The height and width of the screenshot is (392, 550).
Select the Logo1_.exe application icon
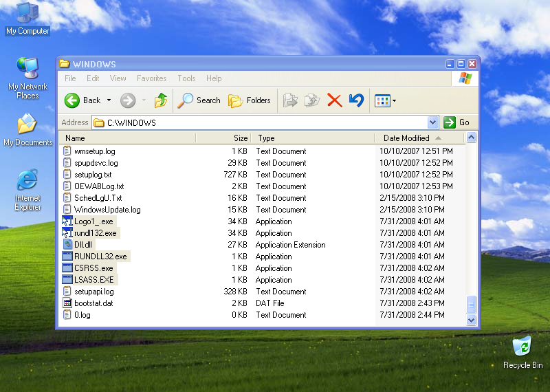[x=67, y=221]
